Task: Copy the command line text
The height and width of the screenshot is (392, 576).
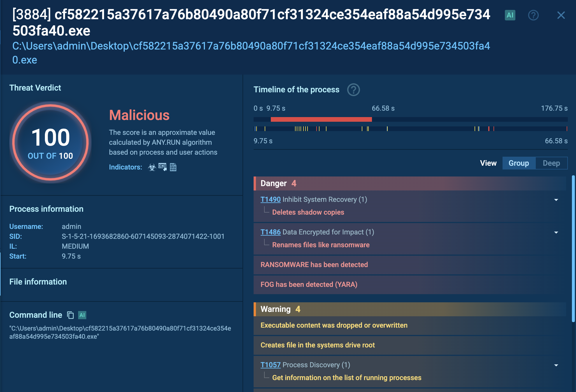Action: click(x=70, y=315)
